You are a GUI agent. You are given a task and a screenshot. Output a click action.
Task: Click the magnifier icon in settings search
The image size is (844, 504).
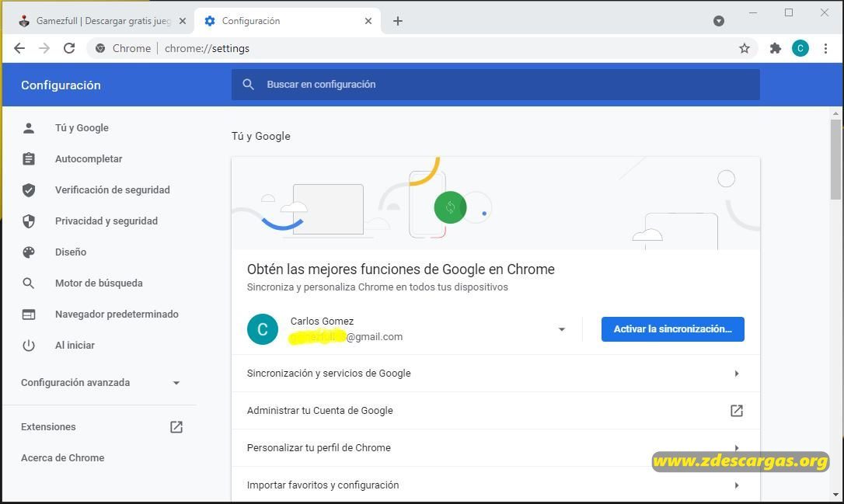tap(248, 85)
